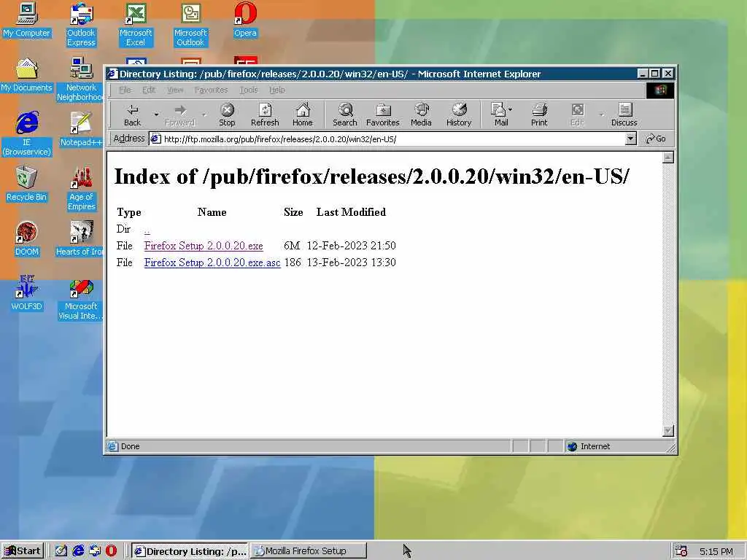
Task: Refresh the directory listing page
Action: pos(265,114)
